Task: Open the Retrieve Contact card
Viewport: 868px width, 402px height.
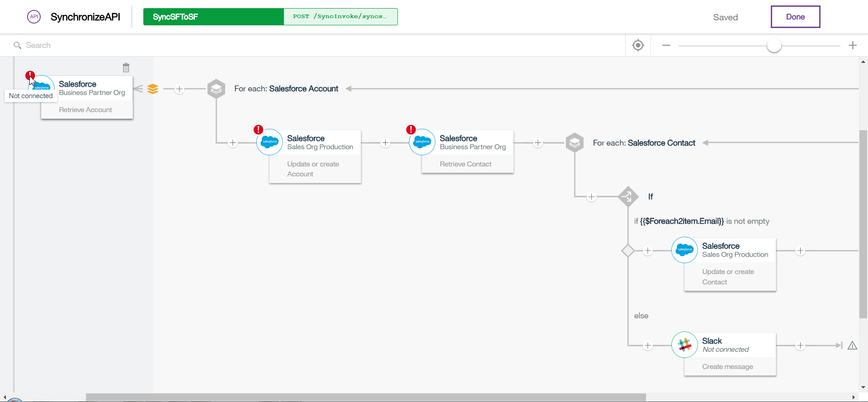Action: pos(467,151)
